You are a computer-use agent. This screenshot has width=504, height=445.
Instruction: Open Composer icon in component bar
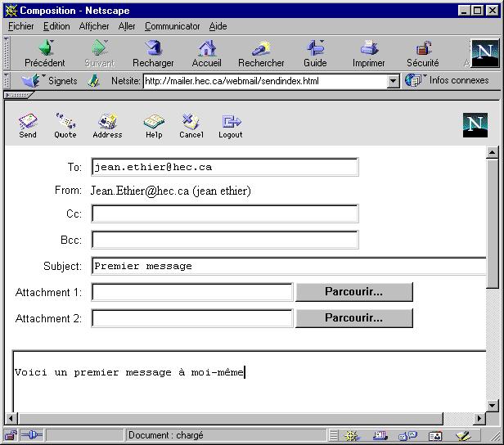pos(463,436)
